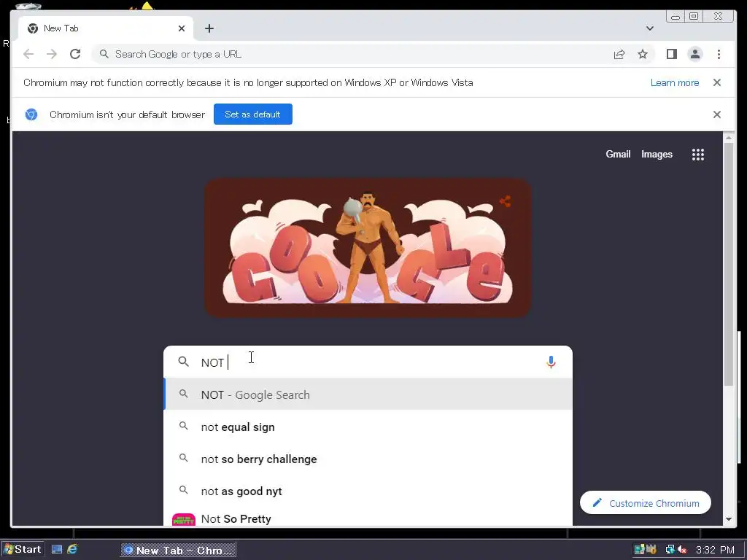This screenshot has height=560, width=747.
Task: Click the Learn more link
Action: (x=675, y=83)
